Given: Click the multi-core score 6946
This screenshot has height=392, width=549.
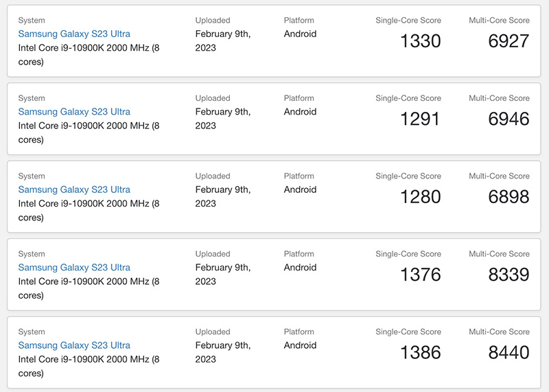Looking at the screenshot, I should coord(509,119).
